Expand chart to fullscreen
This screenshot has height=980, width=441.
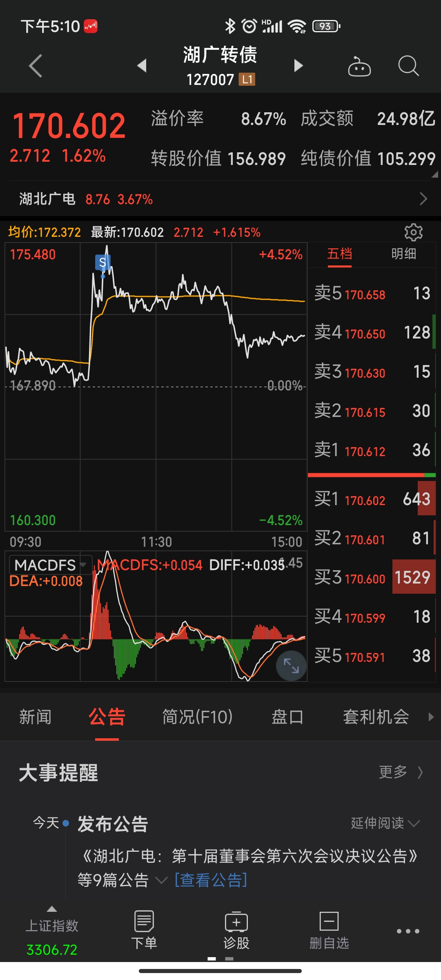point(291,666)
